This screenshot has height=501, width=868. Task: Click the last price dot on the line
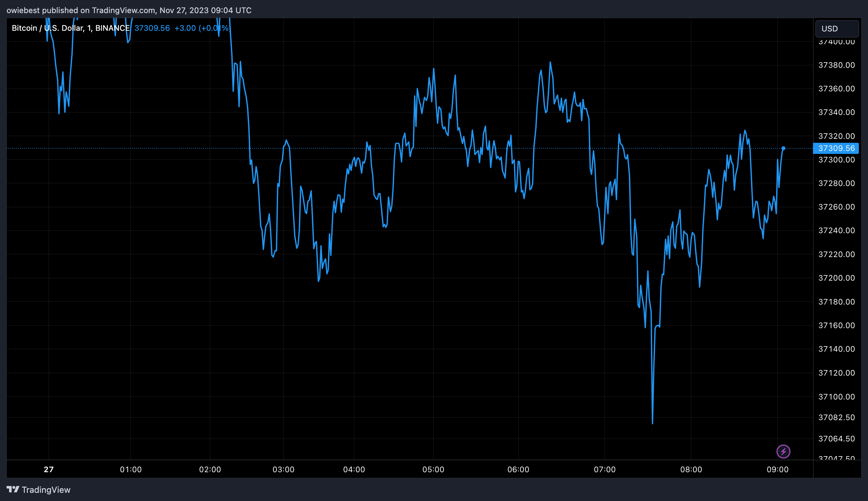(783, 148)
